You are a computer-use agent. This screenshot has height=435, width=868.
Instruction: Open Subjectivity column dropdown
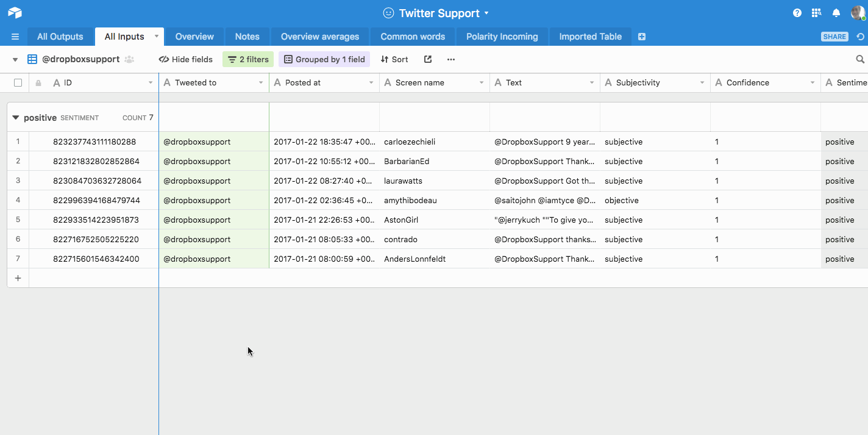pos(702,83)
